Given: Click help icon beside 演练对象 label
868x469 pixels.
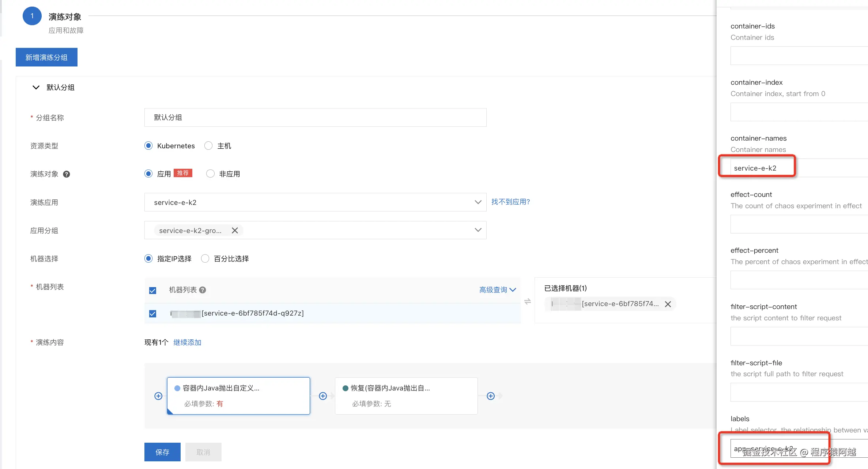Looking at the screenshot, I should 66,174.
